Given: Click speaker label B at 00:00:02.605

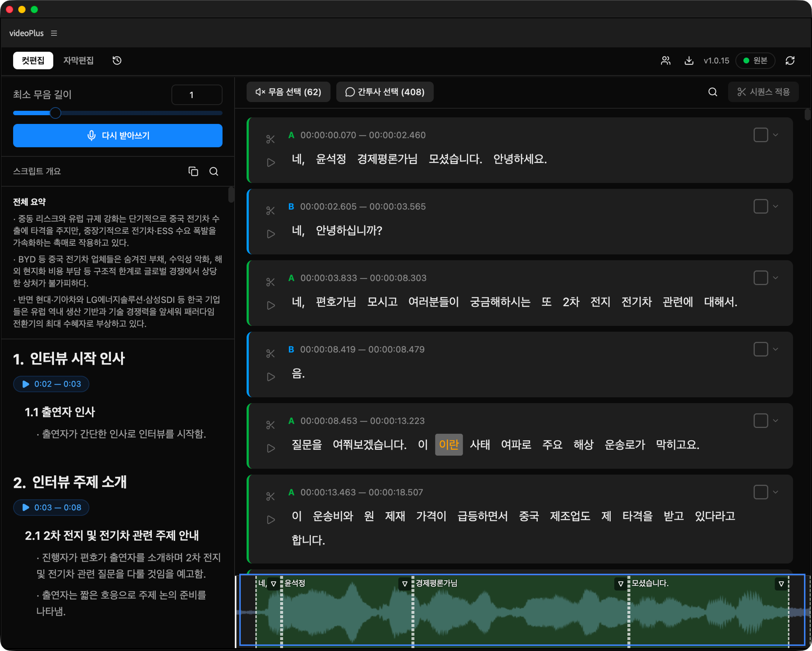Looking at the screenshot, I should coord(291,206).
